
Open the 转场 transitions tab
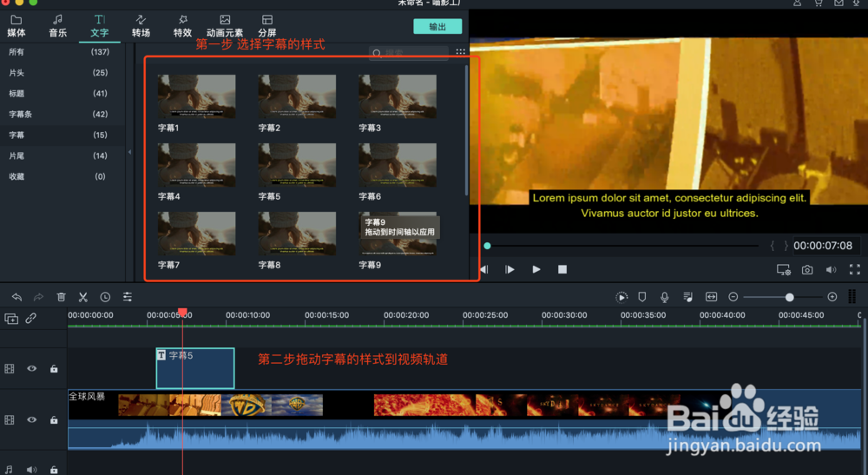coord(141,26)
